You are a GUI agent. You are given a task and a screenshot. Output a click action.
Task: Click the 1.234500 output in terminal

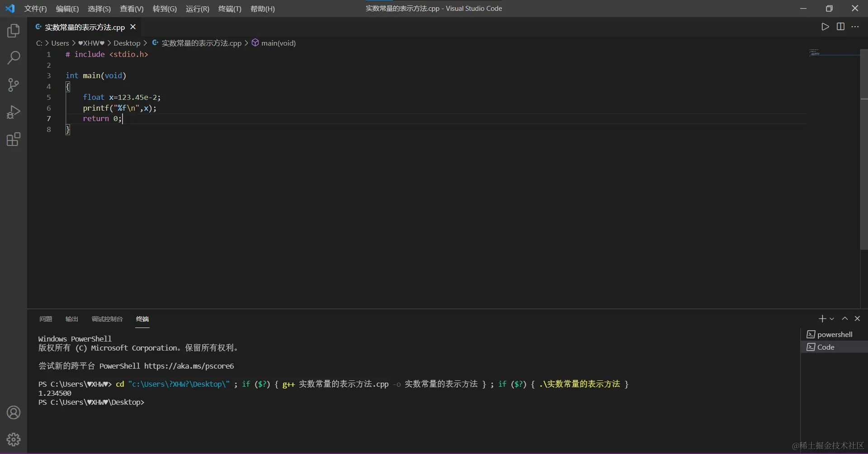coord(55,393)
